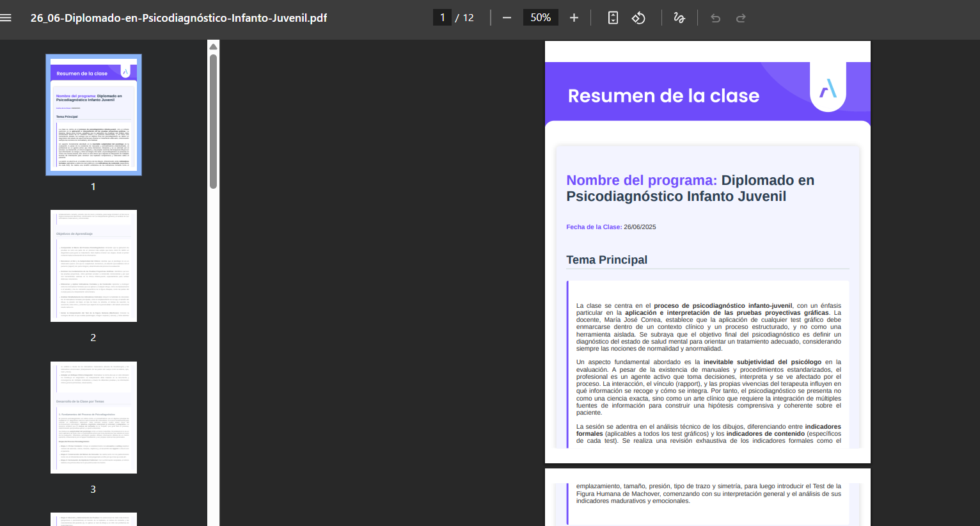Edit the current page number field
980x526 pixels.
pos(442,17)
